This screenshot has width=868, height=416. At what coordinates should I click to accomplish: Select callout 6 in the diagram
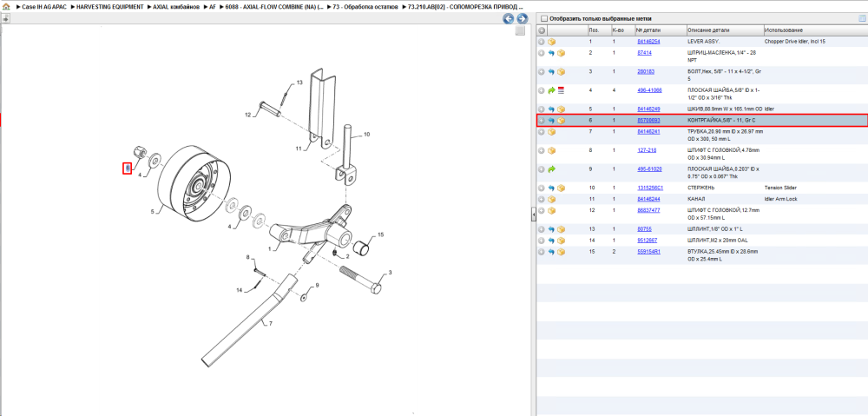coord(127,168)
